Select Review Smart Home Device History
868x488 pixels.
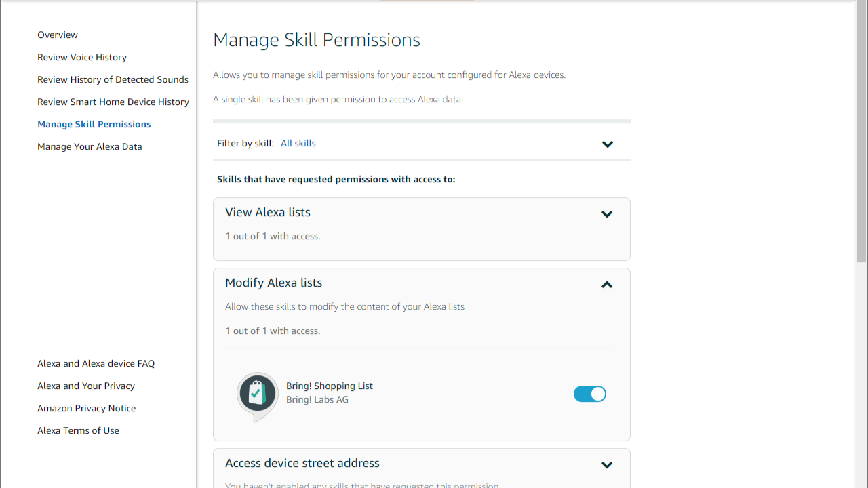point(113,102)
